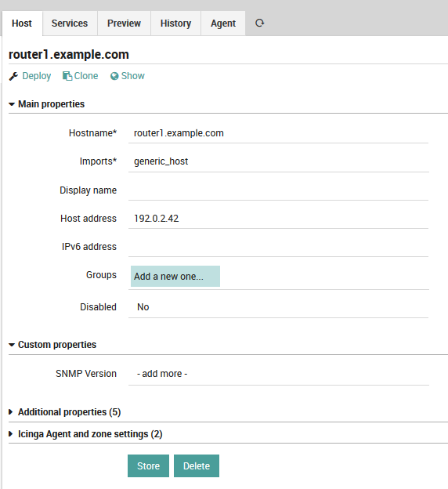
Task: Focus the Display name field
Action: 278,190
